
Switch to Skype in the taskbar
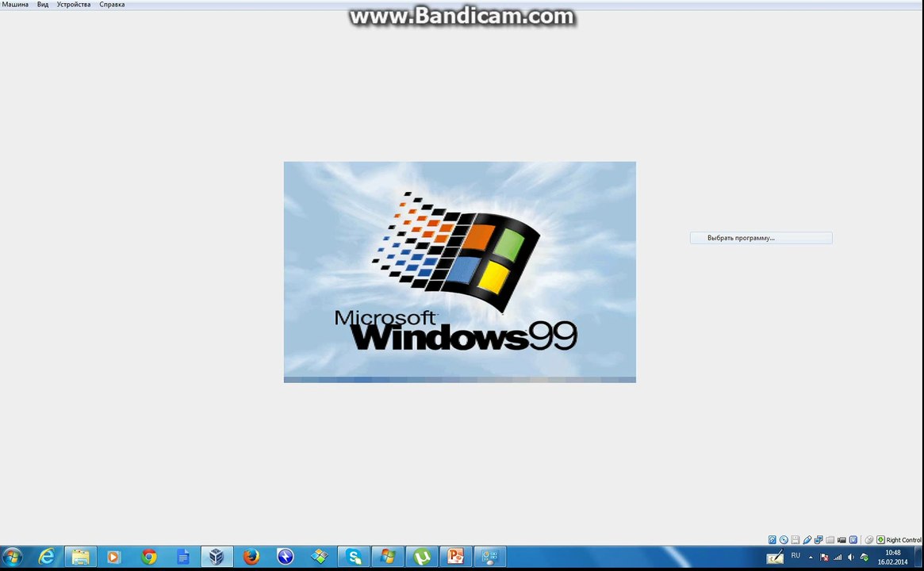tap(354, 557)
